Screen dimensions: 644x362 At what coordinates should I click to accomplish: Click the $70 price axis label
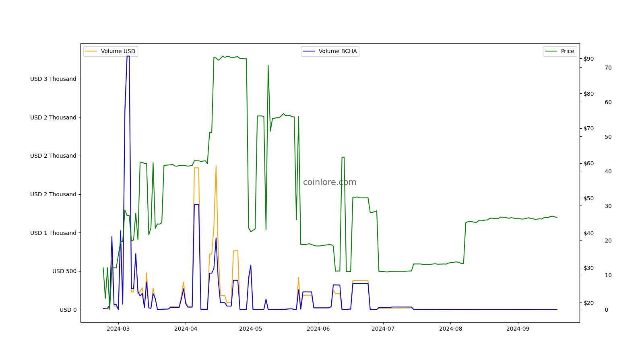tap(588, 129)
